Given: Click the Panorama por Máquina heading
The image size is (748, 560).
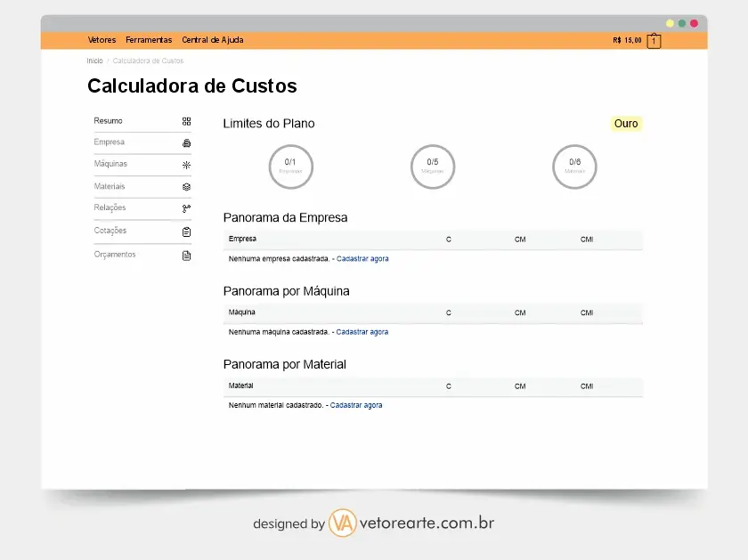Looking at the screenshot, I should (x=286, y=291).
